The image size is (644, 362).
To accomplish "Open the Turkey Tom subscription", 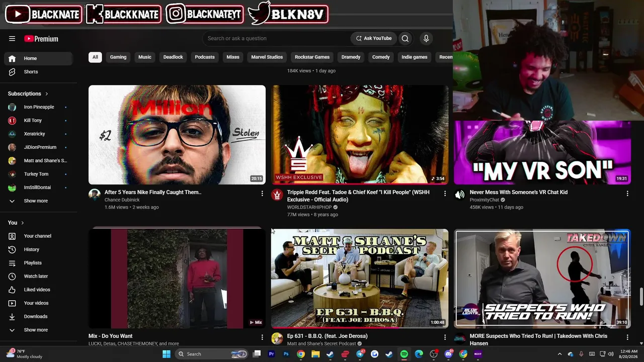I will pyautogui.click(x=38, y=174).
